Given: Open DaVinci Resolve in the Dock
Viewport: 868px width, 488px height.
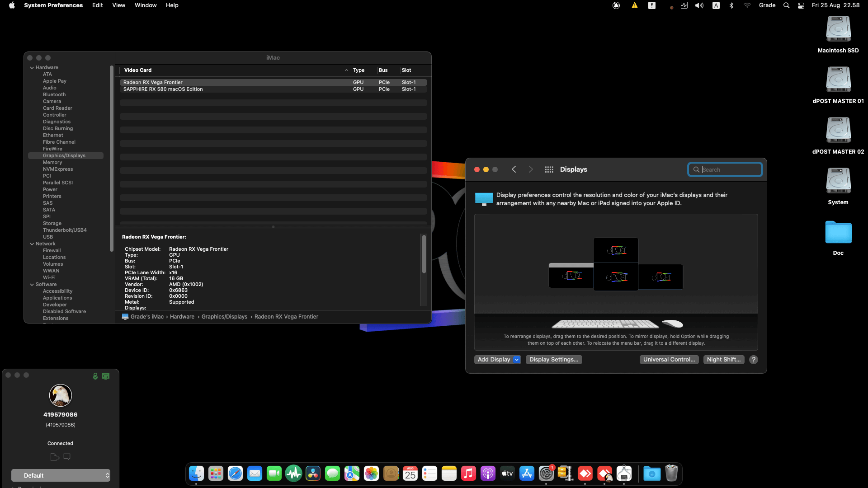Looking at the screenshot, I should point(313,473).
